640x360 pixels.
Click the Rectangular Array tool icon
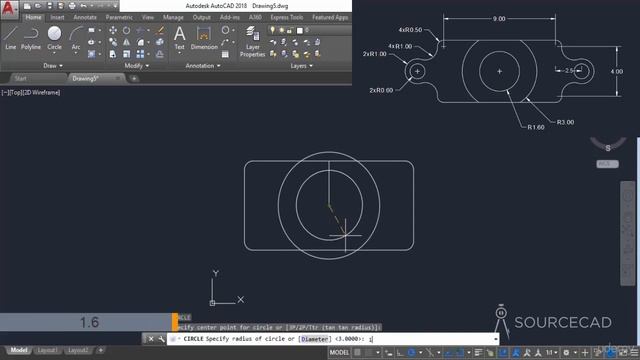coord(140,54)
